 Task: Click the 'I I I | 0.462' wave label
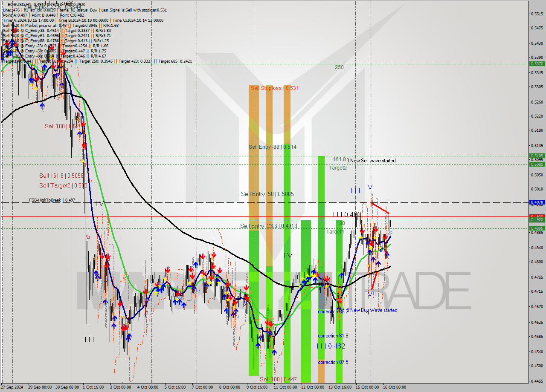coord(331,346)
